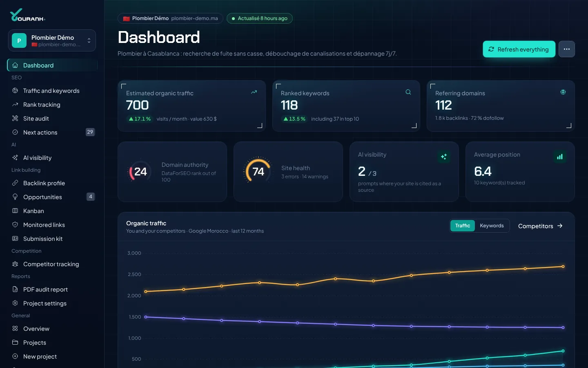Screen dimensions: 588x368
Task: Click the Next actions checkmark icon
Action: point(15,132)
